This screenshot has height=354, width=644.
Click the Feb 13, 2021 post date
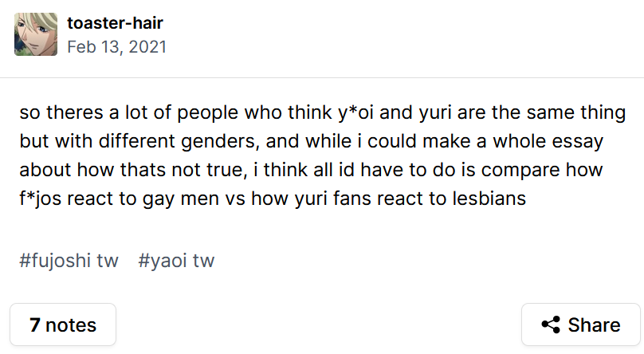(x=117, y=47)
